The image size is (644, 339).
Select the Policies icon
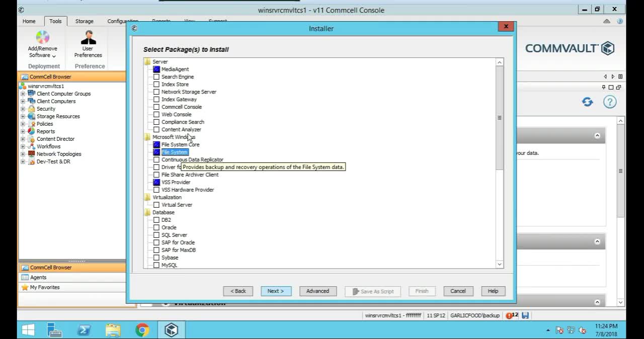31,124
